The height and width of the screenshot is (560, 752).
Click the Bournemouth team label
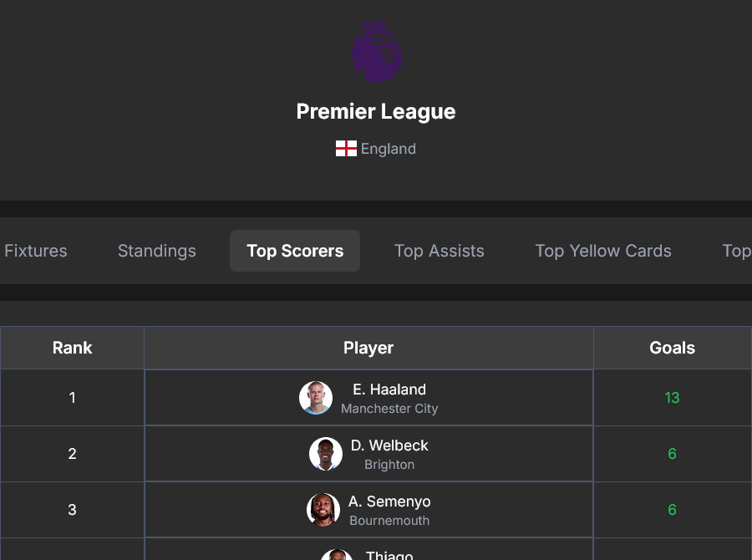click(389, 521)
